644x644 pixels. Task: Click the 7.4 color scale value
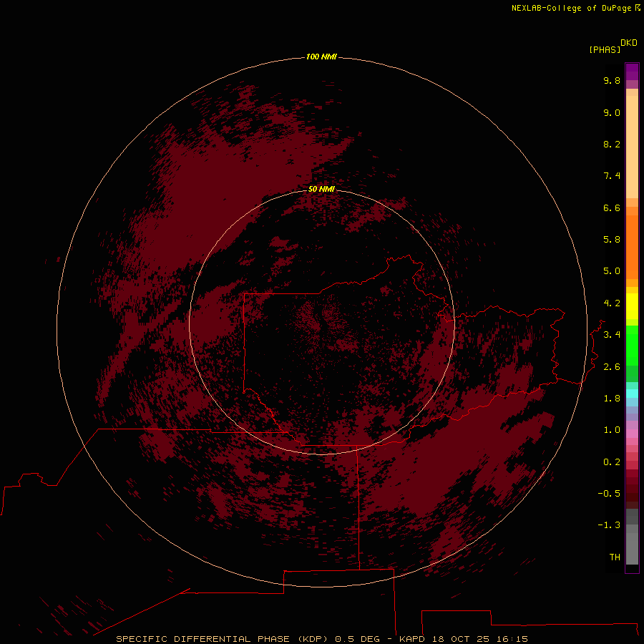coord(612,176)
